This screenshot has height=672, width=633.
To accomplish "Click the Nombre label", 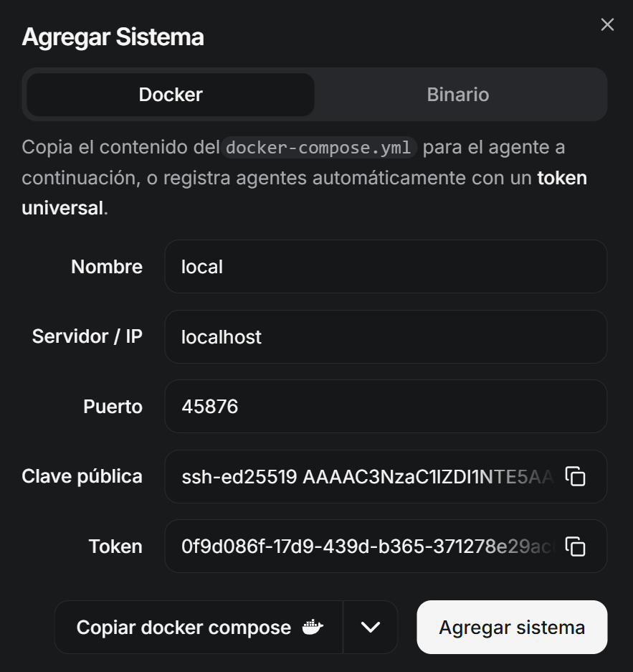I will [107, 267].
